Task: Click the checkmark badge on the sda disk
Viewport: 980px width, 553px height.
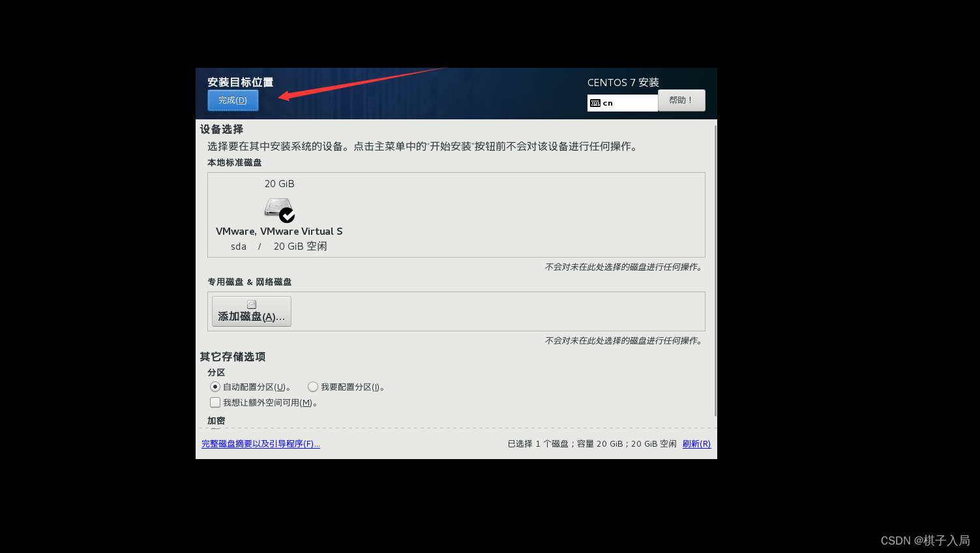Action: click(287, 215)
